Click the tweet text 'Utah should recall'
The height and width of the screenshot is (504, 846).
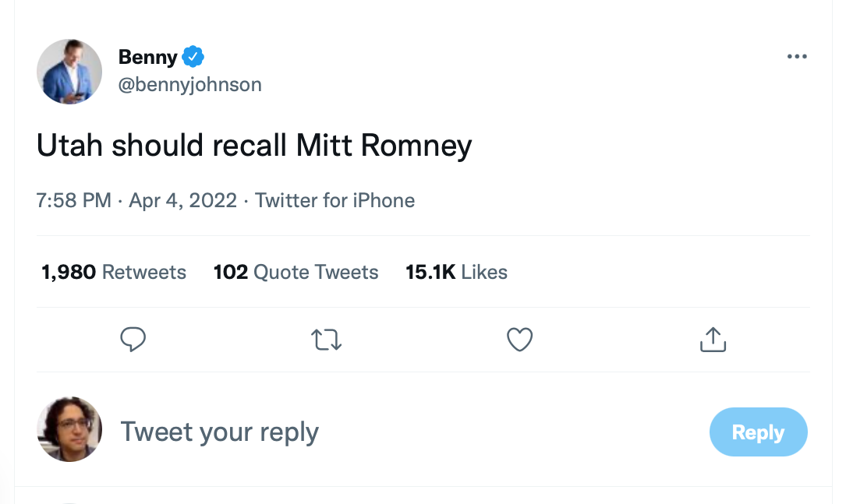(162, 146)
